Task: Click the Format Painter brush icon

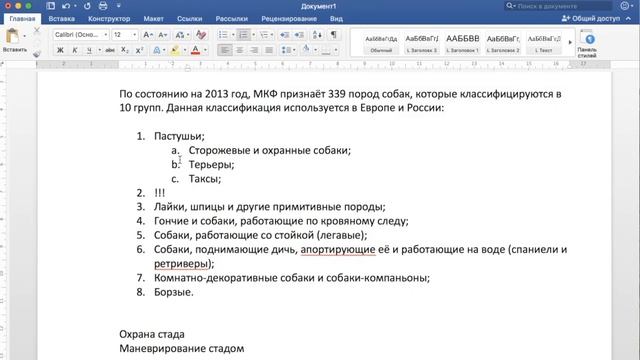Action: pos(37,53)
